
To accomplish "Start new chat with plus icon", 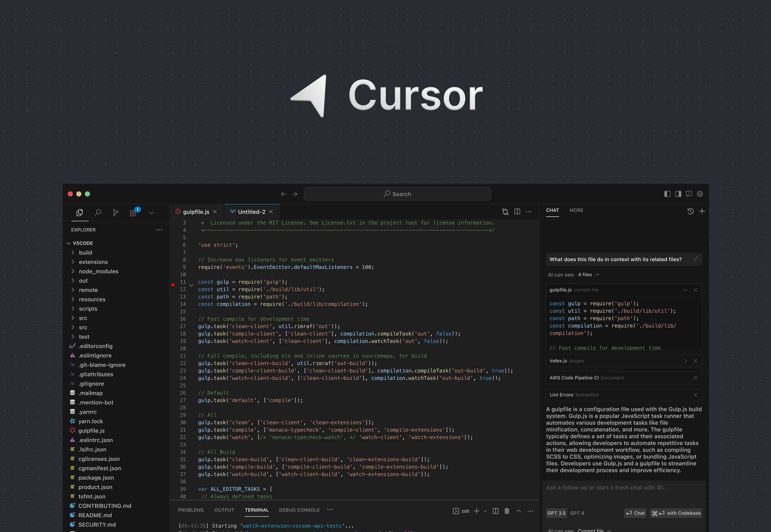I will coord(702,211).
